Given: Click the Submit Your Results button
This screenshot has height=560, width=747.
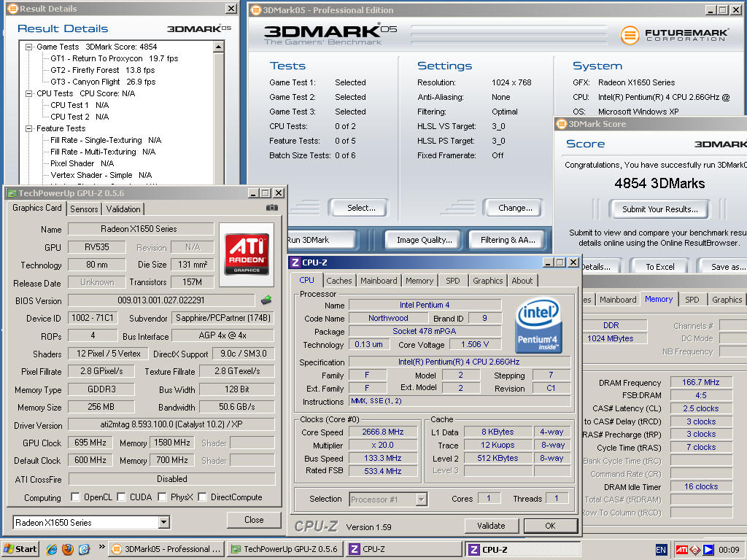Looking at the screenshot, I should tap(659, 209).
